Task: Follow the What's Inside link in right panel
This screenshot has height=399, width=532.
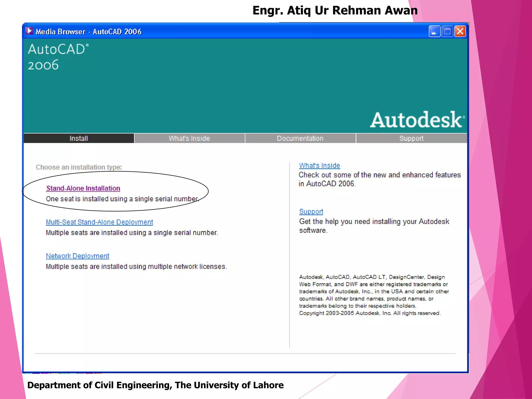Action: click(320, 165)
